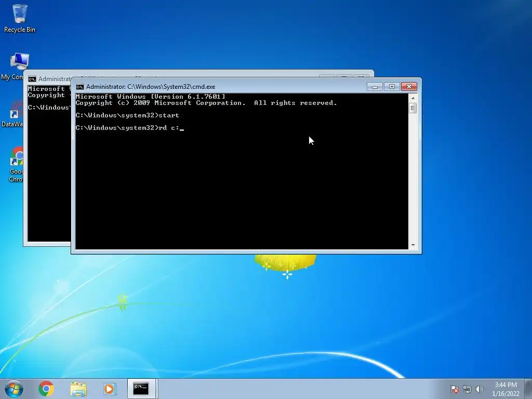This screenshot has height=399, width=532.
Task: Click the Copyright 2009 Microsoft Corporation line
Action: coord(206,103)
